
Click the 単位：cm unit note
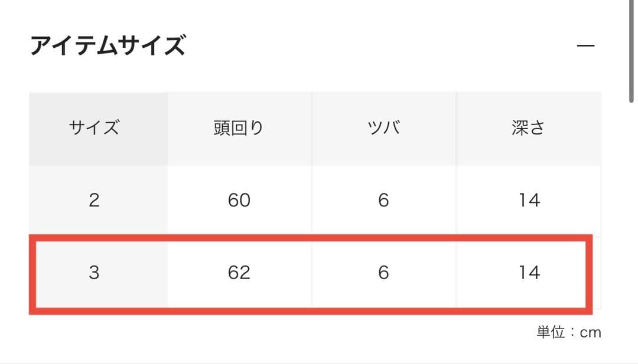568,333
